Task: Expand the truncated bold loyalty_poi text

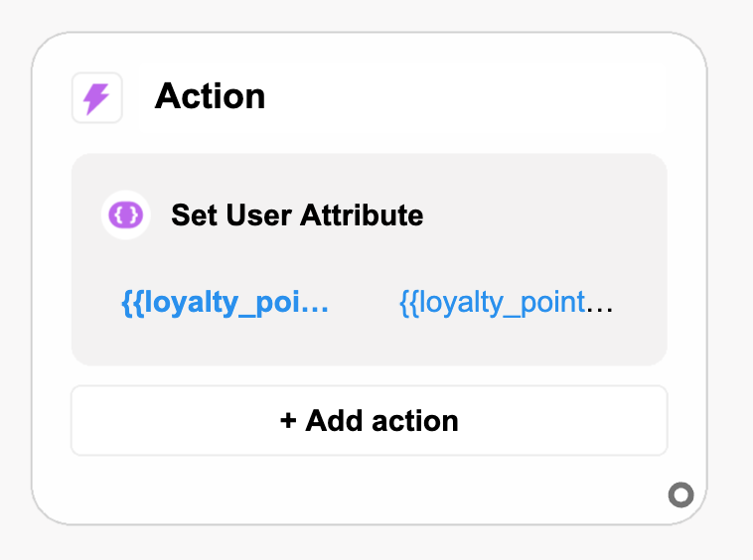Action: click(x=225, y=303)
